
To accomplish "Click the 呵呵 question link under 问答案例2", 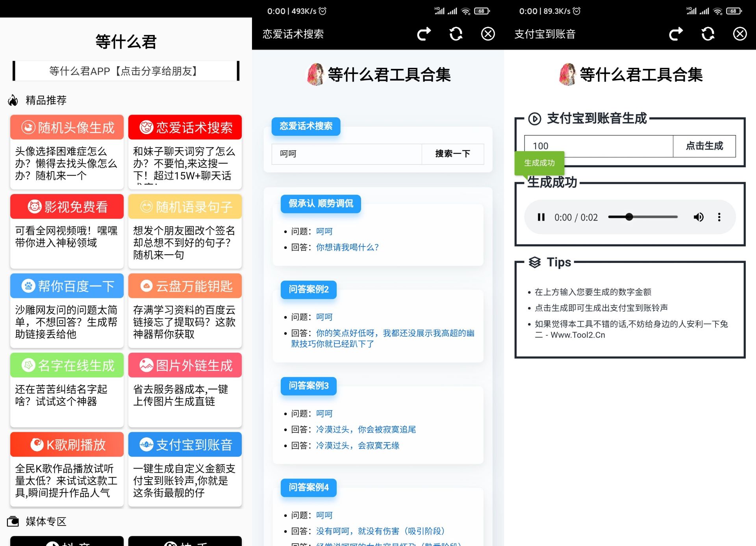I will (x=324, y=317).
